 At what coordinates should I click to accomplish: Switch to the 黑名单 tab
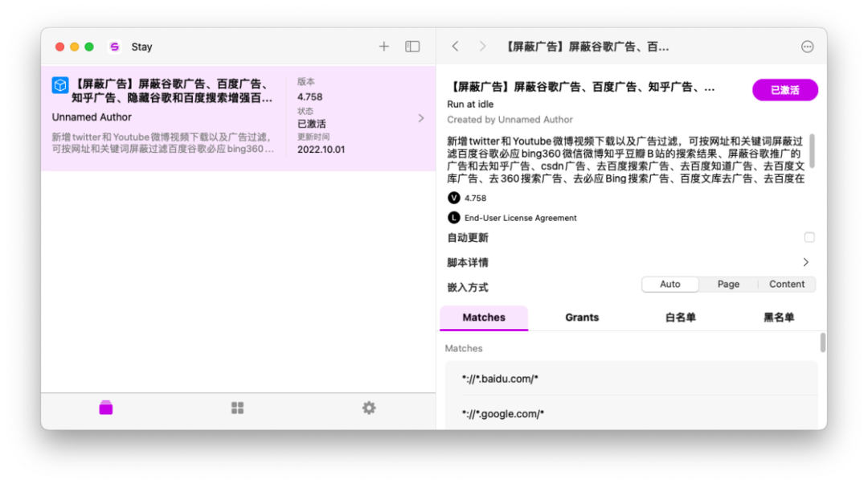point(778,318)
